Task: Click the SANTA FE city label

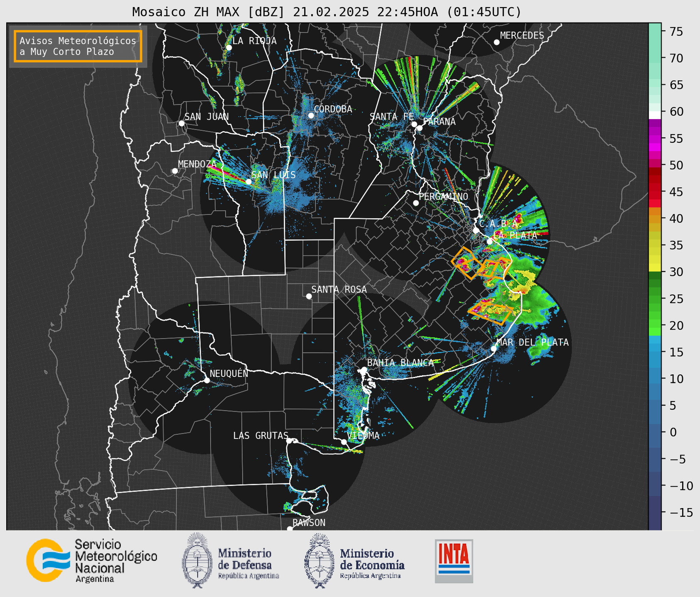Action: click(392, 117)
